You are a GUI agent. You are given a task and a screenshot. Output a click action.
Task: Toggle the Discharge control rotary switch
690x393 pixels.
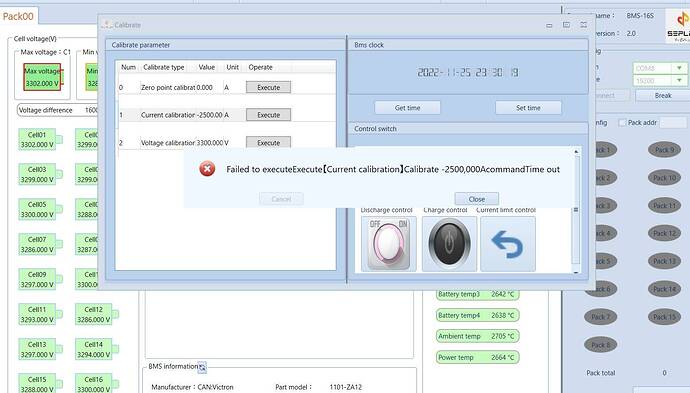pyautogui.click(x=389, y=243)
